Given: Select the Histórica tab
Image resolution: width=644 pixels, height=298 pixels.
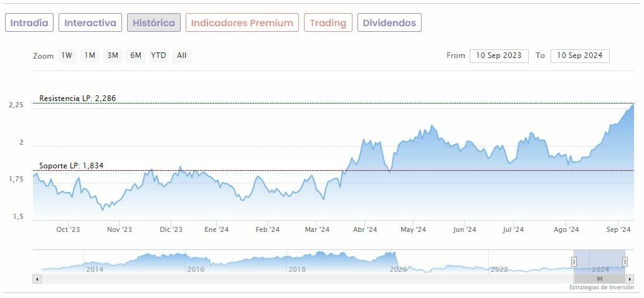Looking at the screenshot, I should (154, 23).
